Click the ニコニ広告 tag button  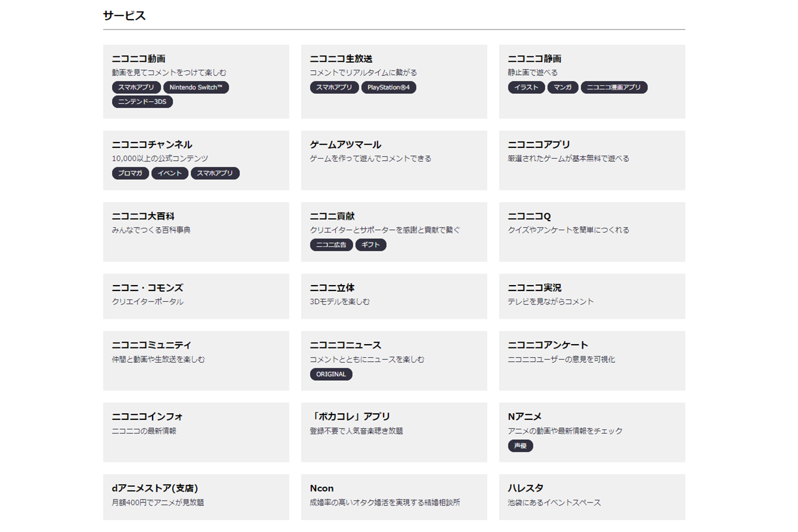coord(331,245)
